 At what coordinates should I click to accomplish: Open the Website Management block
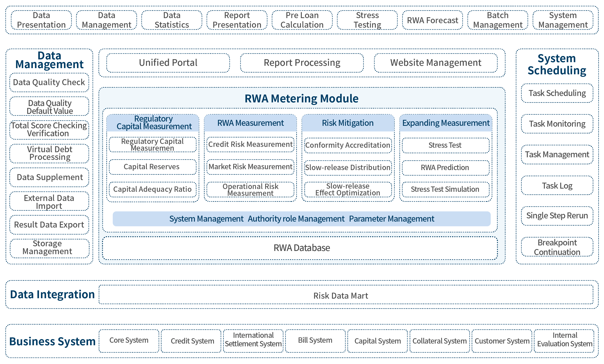[x=436, y=63]
